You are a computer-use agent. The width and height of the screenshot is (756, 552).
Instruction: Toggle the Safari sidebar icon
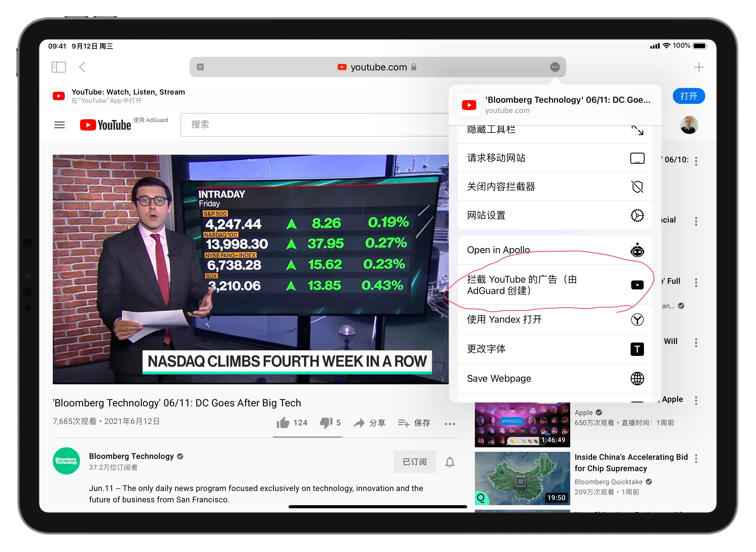(x=59, y=67)
